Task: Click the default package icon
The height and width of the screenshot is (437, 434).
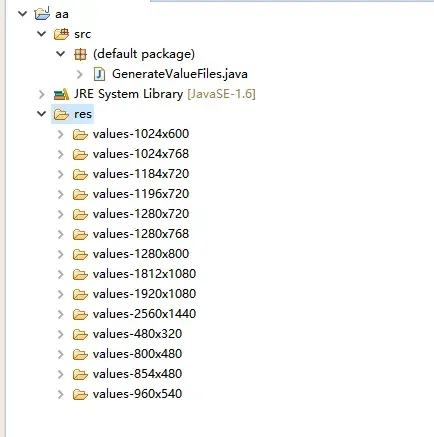Action: (80, 54)
